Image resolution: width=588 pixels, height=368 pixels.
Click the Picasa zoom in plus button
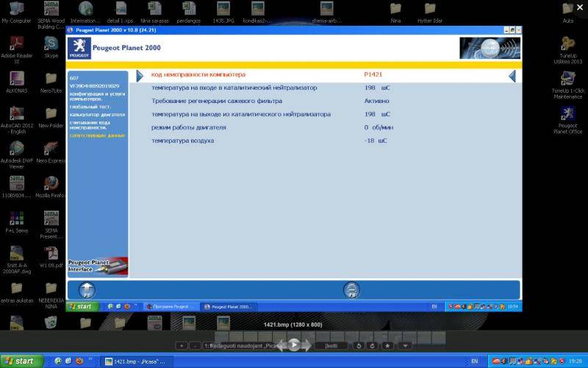pyautogui.click(x=181, y=345)
